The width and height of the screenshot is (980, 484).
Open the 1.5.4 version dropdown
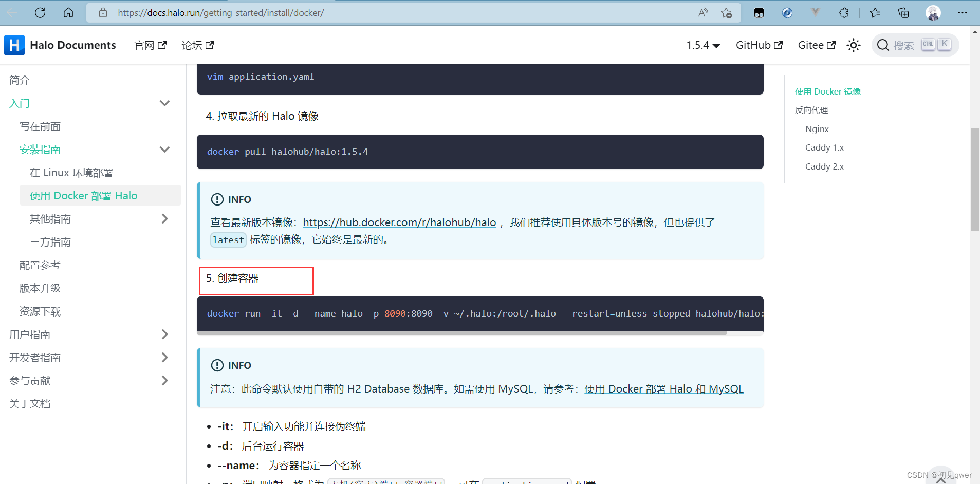click(703, 45)
